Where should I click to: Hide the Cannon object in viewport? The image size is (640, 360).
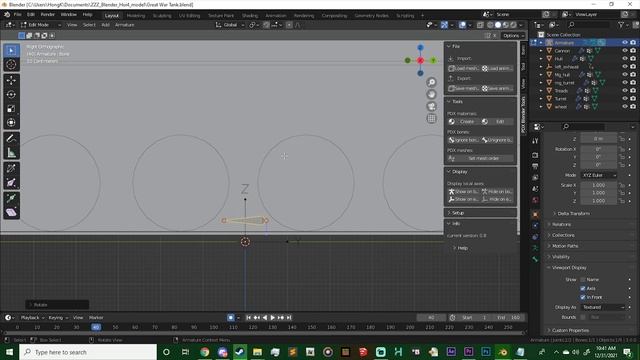(625, 51)
